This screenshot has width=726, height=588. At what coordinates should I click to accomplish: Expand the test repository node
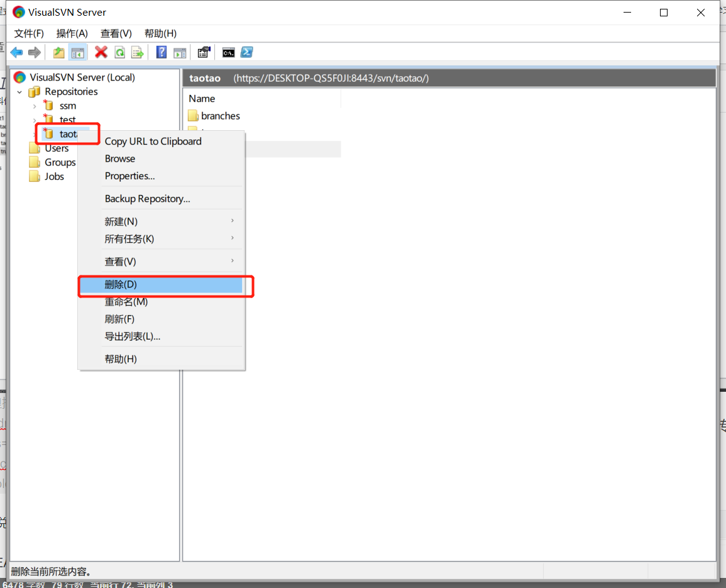(35, 120)
